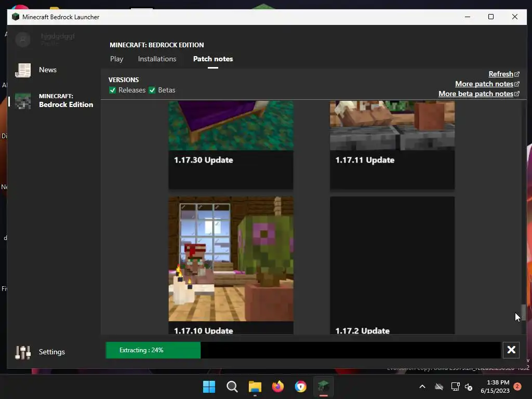Click the 1.17.11 Update title
Screen dimensions: 532x399
(365, 160)
